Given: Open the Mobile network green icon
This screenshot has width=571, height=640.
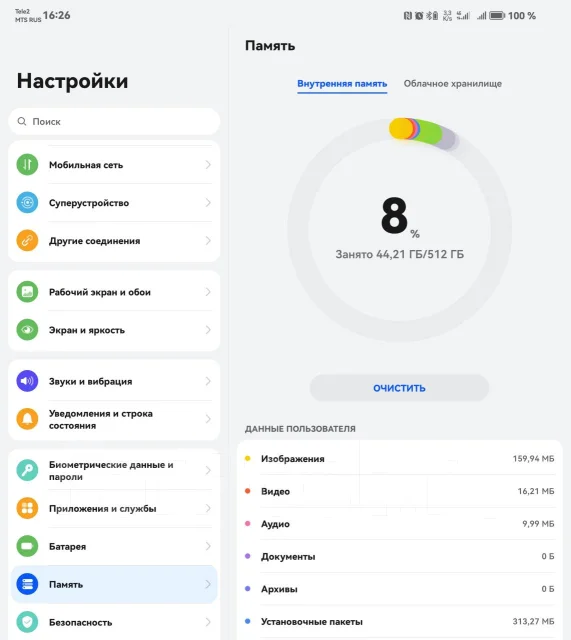Looking at the screenshot, I should 27,164.
